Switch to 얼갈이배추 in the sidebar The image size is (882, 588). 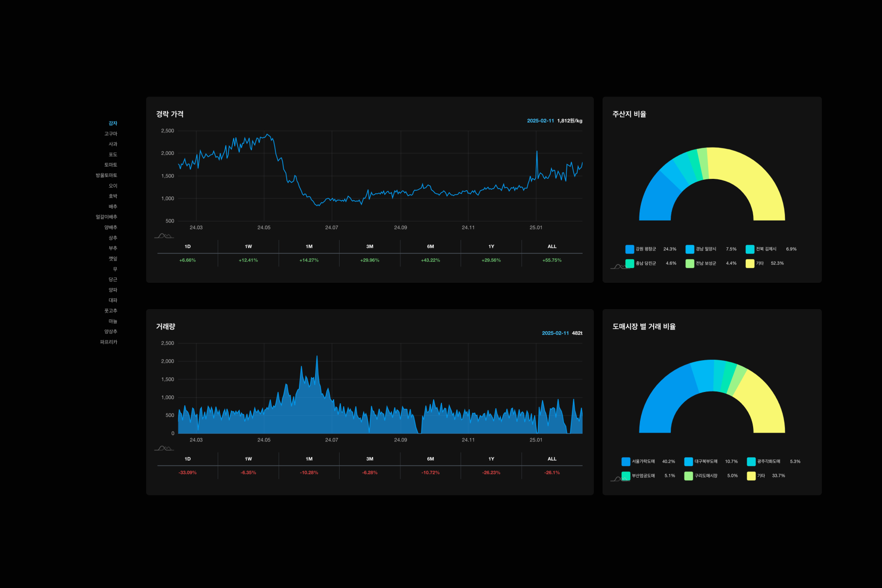click(106, 217)
